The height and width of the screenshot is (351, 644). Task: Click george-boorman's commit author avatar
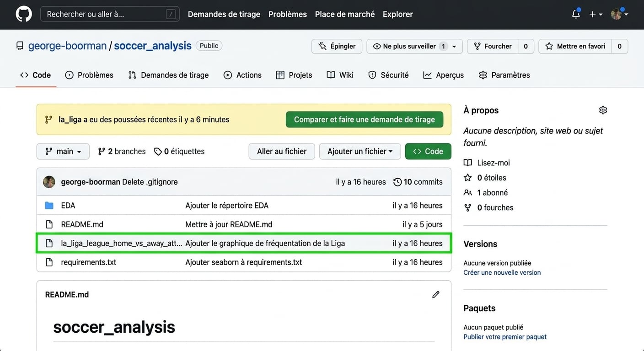(x=49, y=182)
